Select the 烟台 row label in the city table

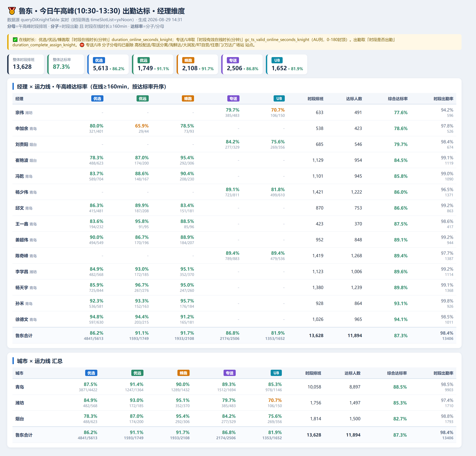coord(20,419)
